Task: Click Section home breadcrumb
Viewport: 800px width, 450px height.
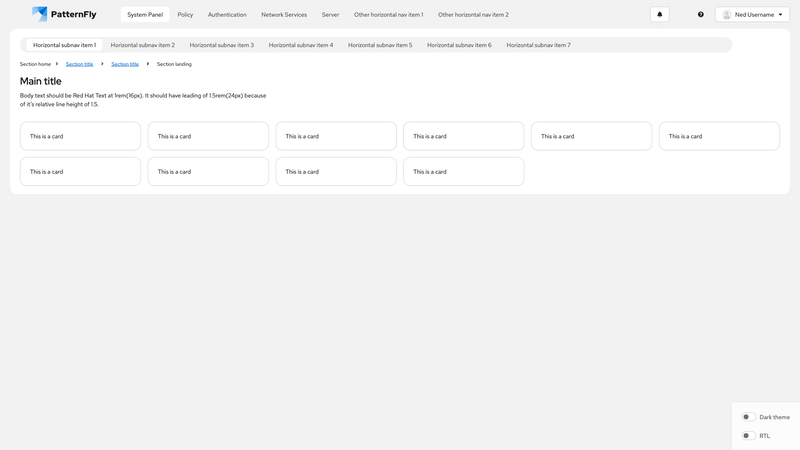Action: [x=35, y=64]
